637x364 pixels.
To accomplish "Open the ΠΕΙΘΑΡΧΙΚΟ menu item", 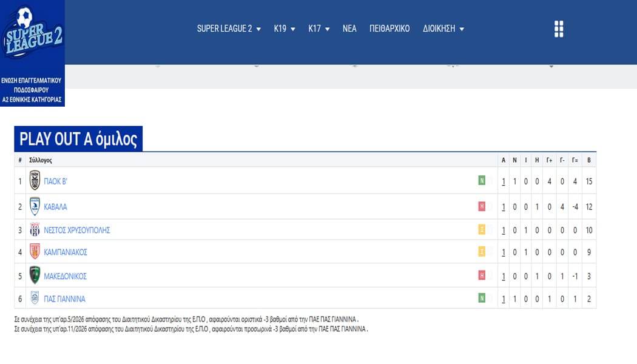I will 389,29.
